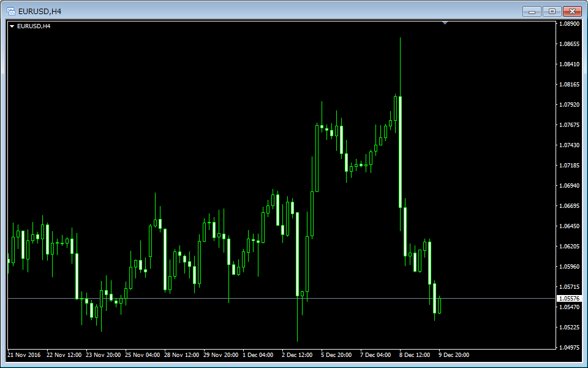
Task: Click the 28 Nov 12:00 time label
Action: coord(181,355)
